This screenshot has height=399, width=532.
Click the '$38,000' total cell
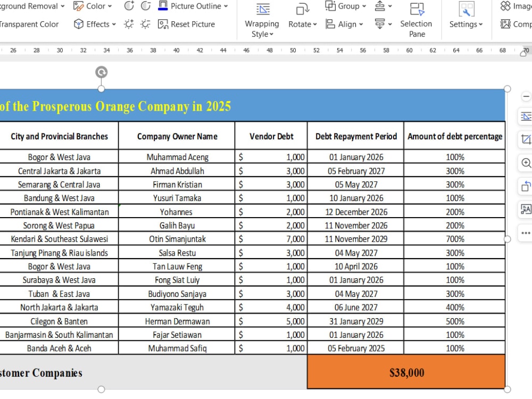406,372
